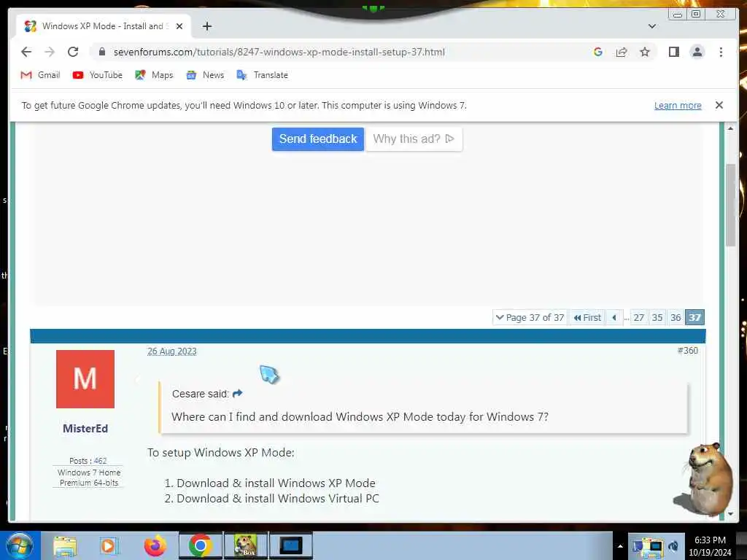This screenshot has width=747, height=560.
Task: Go to page 27
Action: pyautogui.click(x=639, y=317)
